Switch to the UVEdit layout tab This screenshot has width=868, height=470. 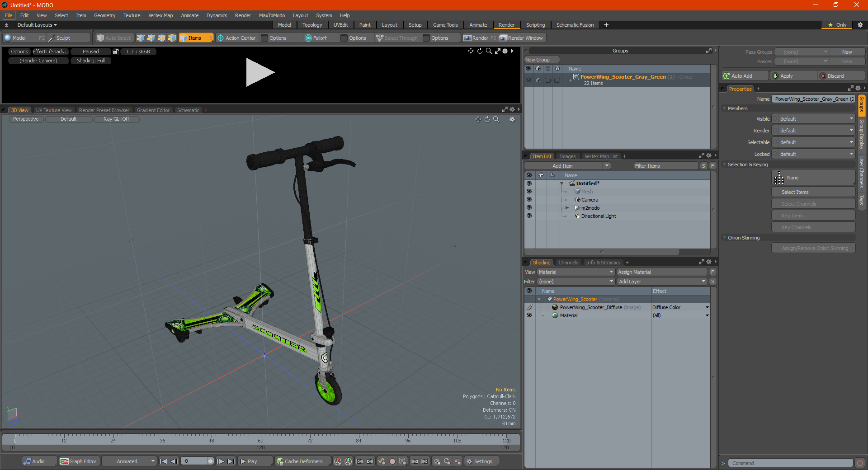click(x=340, y=25)
